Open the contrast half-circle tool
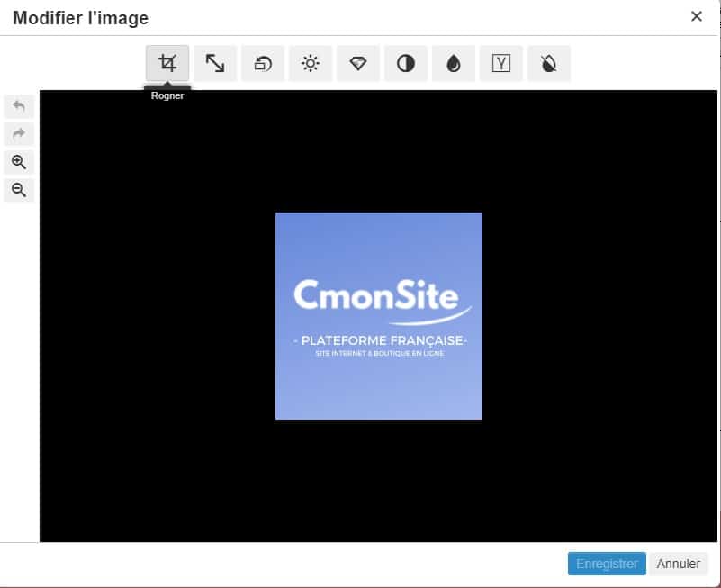Image resolution: width=721 pixels, height=588 pixels. [406, 63]
